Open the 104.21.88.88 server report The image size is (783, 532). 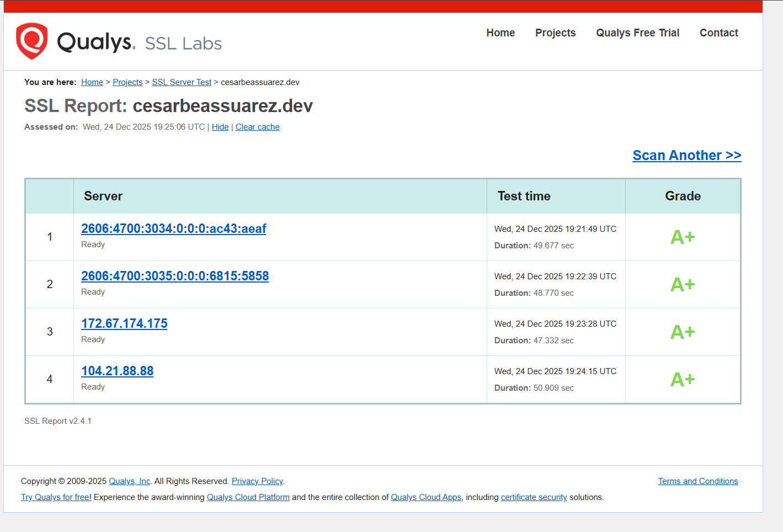(117, 370)
